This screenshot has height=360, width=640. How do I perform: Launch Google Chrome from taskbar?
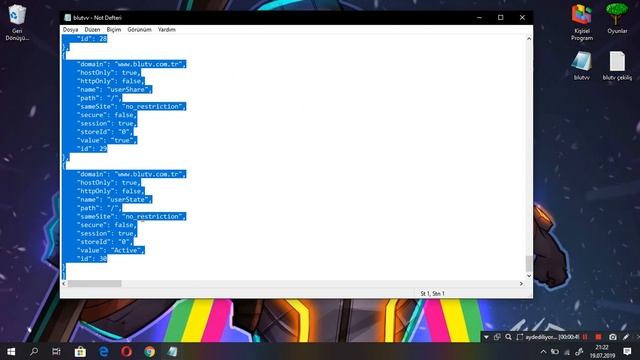click(x=149, y=351)
